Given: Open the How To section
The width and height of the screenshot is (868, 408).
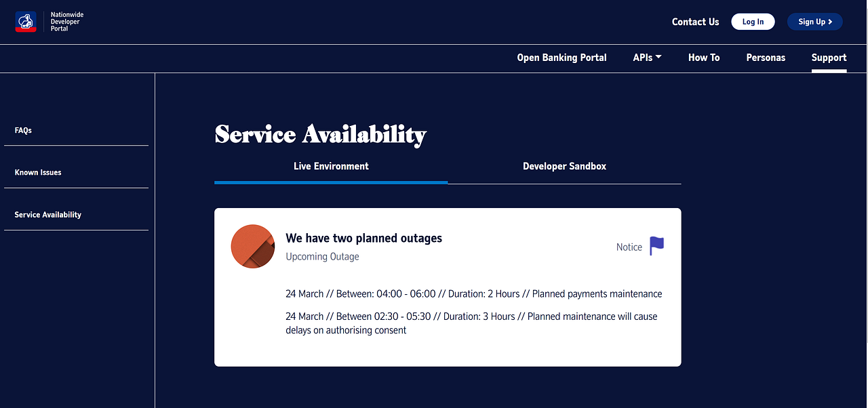Looking at the screenshot, I should point(703,58).
